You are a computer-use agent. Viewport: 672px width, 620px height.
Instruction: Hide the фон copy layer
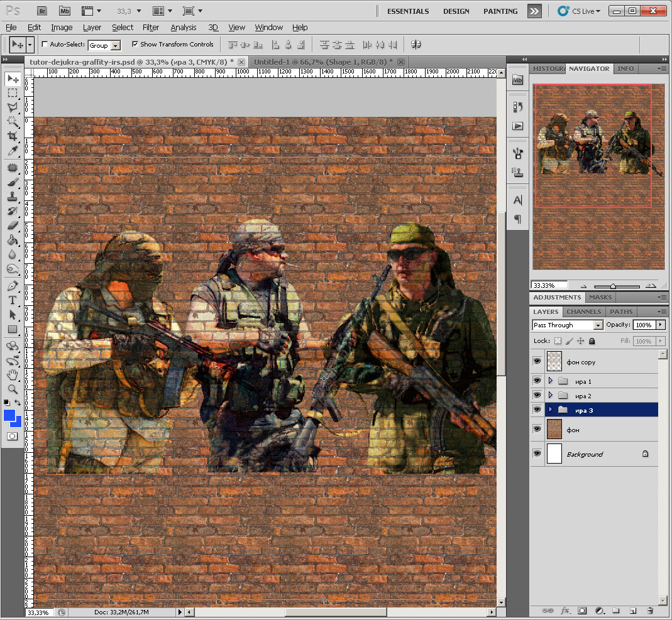(x=537, y=362)
